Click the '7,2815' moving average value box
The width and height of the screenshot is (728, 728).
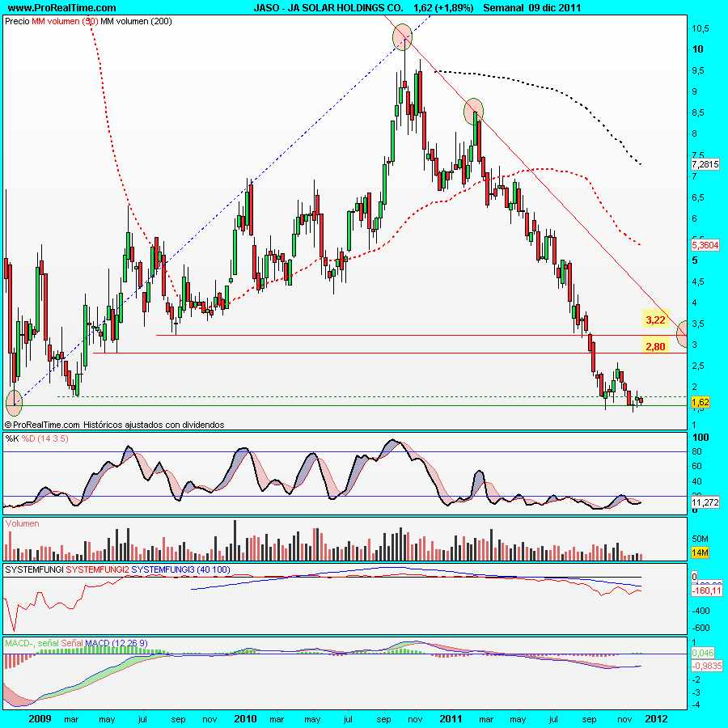click(x=705, y=164)
